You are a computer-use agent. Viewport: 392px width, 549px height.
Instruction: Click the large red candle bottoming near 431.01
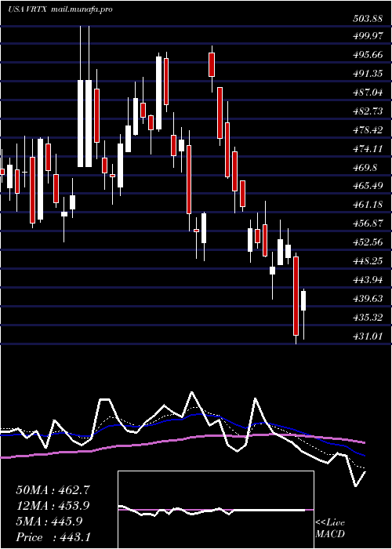(x=296, y=296)
